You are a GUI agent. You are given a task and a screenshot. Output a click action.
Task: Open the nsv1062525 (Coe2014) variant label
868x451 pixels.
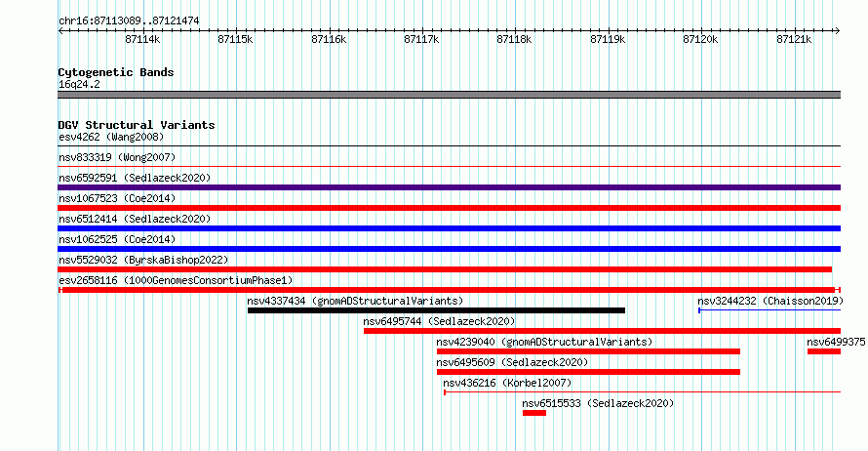117,239
